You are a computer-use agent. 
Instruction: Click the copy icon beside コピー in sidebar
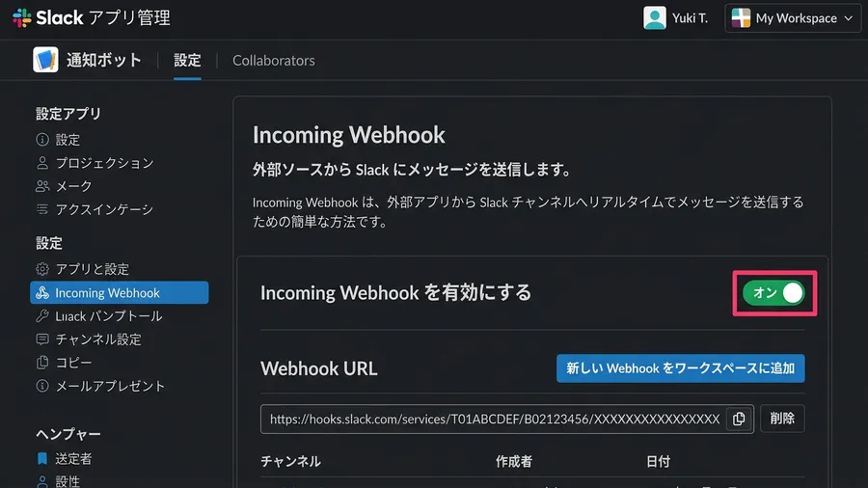tap(42, 363)
